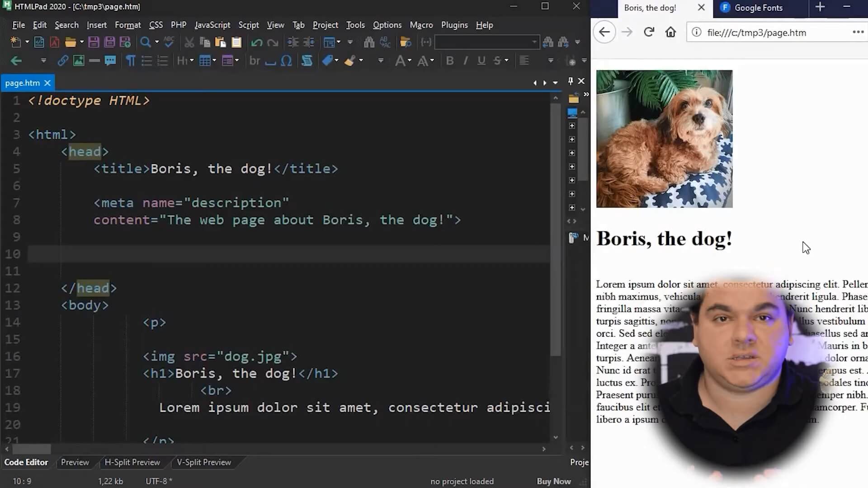Click the Cut toolbar icon
The image size is (868, 488).
pos(189,42)
